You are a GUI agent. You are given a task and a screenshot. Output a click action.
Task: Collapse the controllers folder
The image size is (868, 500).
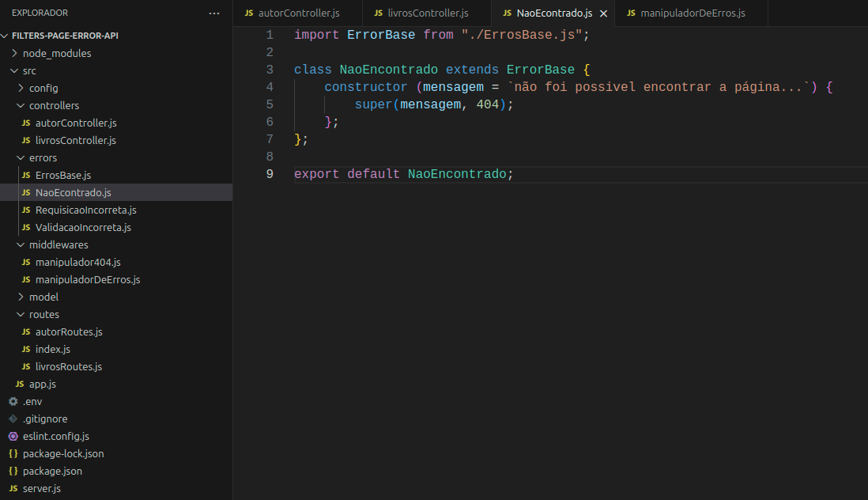(54, 105)
